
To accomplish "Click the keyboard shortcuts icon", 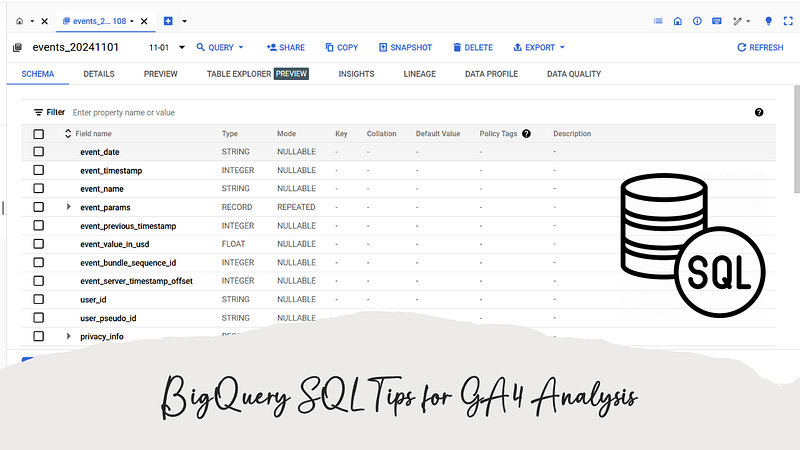I will 717,21.
